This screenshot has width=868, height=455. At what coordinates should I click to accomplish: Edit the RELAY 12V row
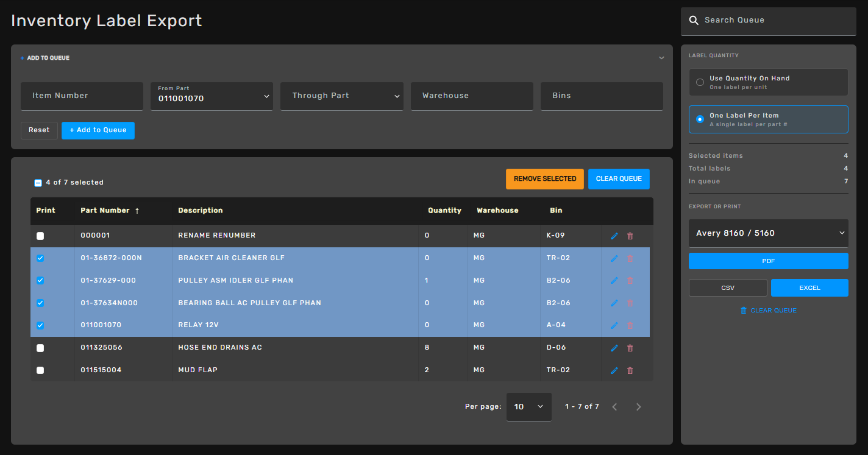(614, 325)
